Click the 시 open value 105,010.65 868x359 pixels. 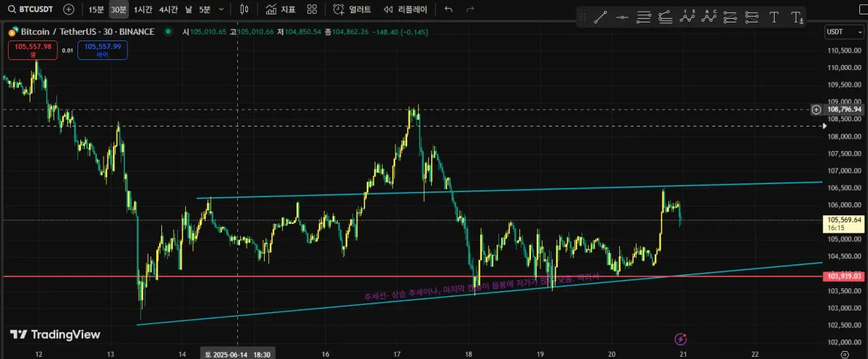pos(205,32)
